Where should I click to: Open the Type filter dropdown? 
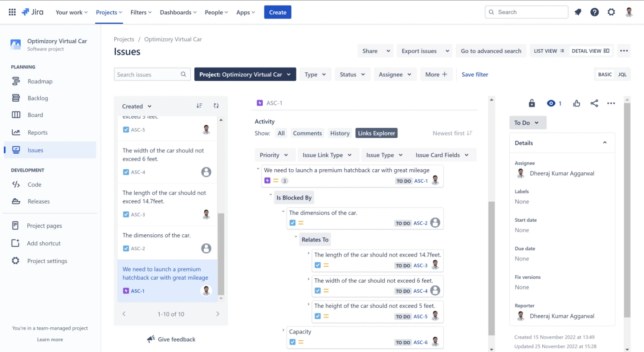click(315, 74)
